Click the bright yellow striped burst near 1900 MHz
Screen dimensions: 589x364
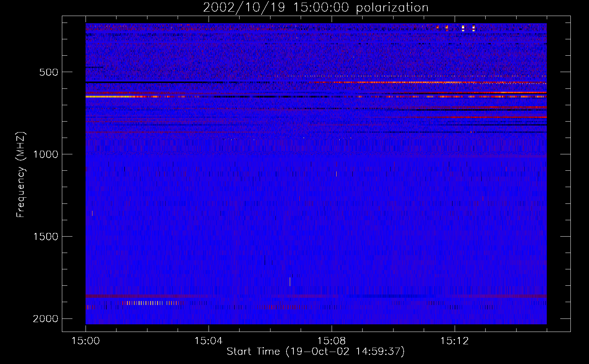click(x=150, y=303)
